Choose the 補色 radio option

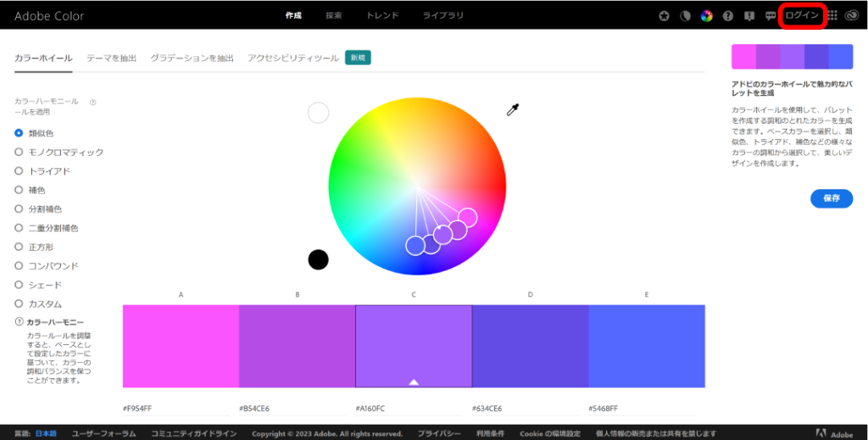click(19, 191)
